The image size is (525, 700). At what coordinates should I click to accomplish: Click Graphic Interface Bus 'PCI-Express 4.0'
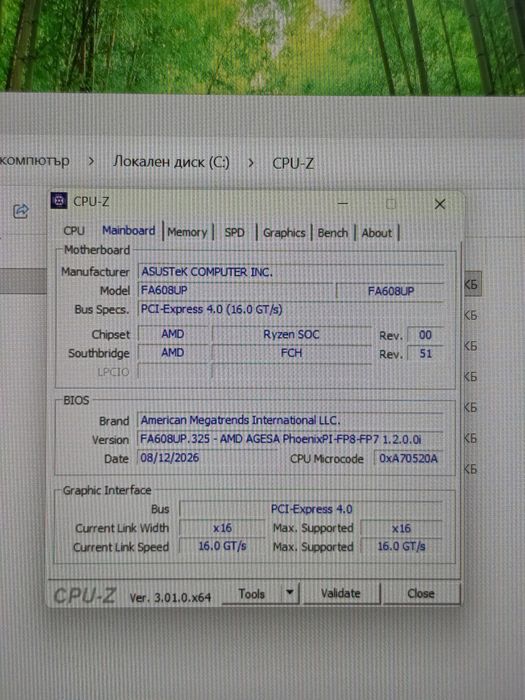click(x=311, y=509)
